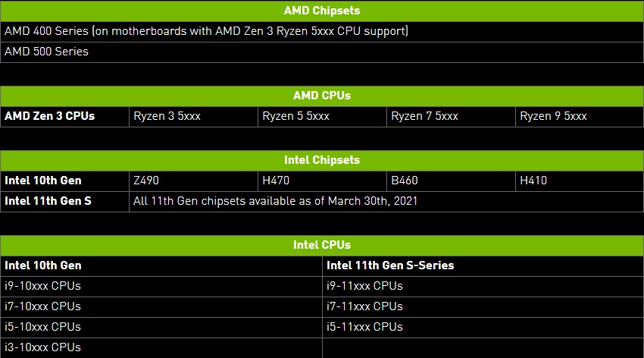Screen dimensions: 644x358
Task: Select the i9-10xxx CPUs cell
Action: point(43,286)
